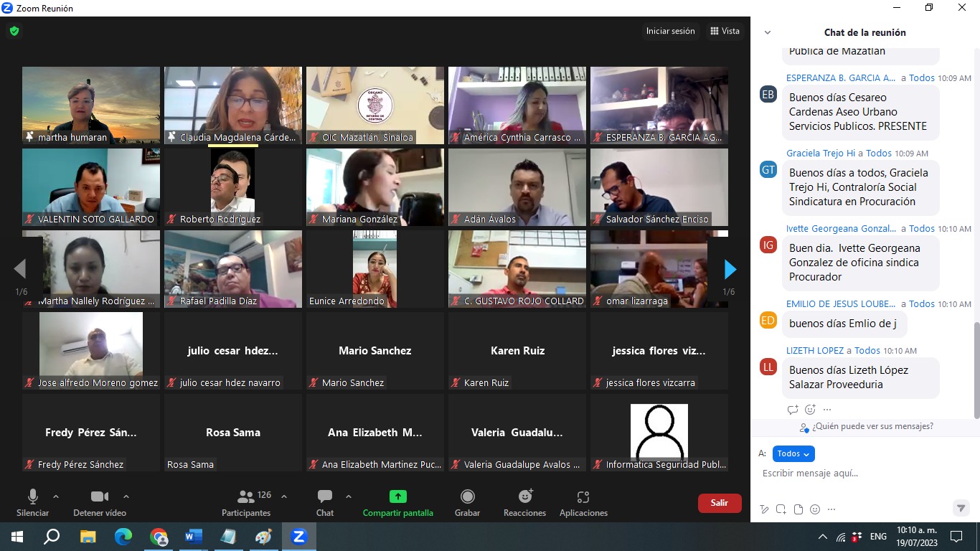The image size is (980, 551).
Task: Open the Aplicaciones panel
Action: [583, 496]
